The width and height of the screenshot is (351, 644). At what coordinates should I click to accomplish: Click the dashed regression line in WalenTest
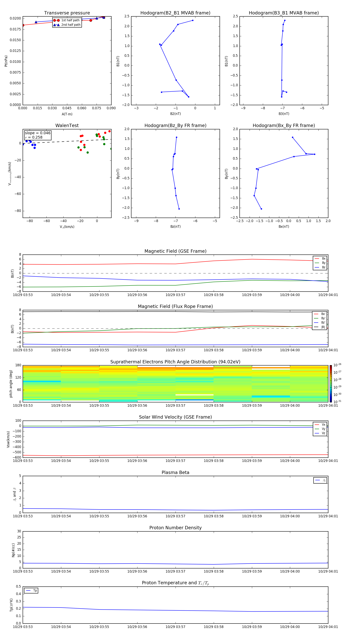[x=67, y=141]
